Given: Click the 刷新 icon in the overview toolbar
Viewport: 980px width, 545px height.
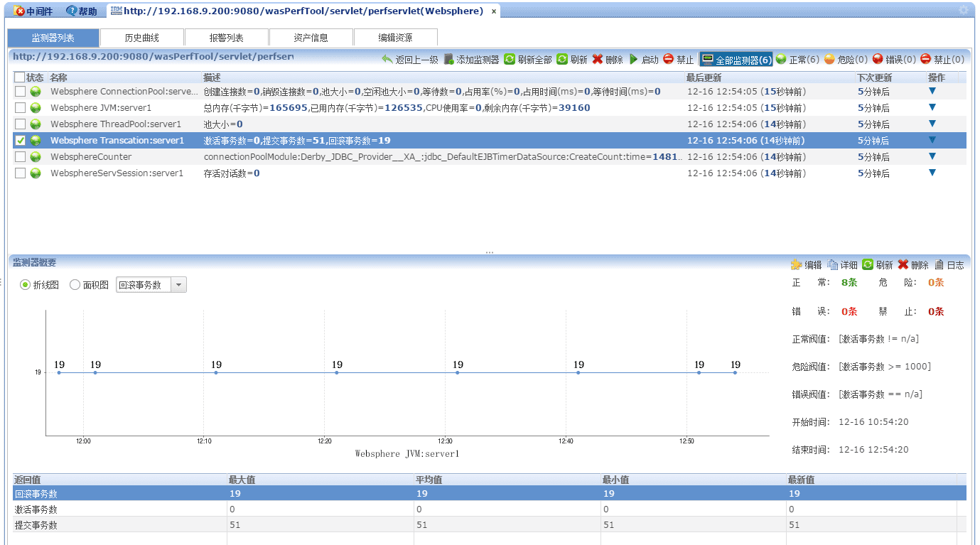Looking at the screenshot, I should point(868,264).
